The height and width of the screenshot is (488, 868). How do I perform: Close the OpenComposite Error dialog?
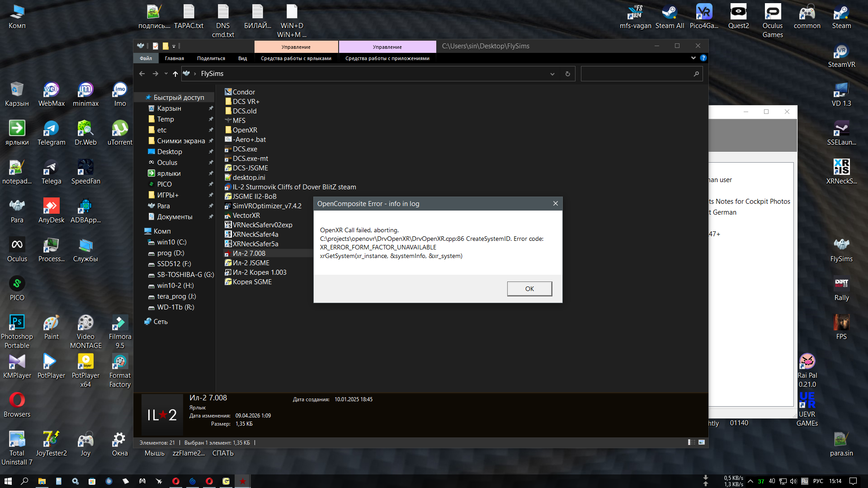[556, 203]
